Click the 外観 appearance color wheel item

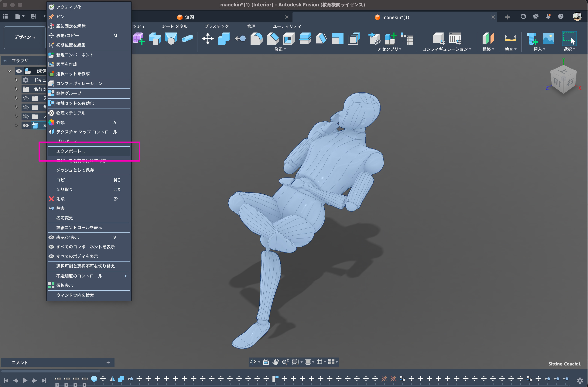pyautogui.click(x=60, y=123)
